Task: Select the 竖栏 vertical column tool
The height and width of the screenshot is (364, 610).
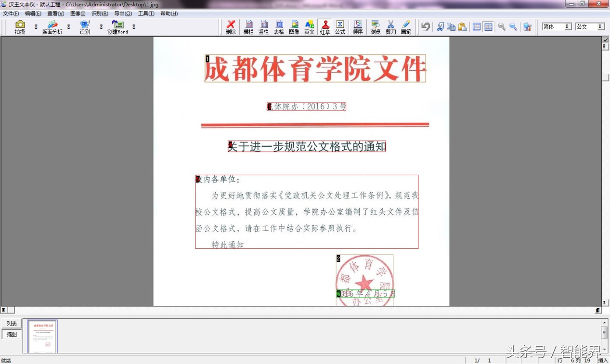Action: point(264,27)
